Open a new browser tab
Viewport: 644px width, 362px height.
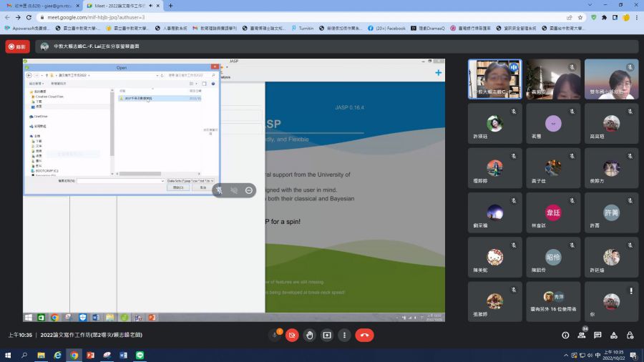click(x=170, y=6)
